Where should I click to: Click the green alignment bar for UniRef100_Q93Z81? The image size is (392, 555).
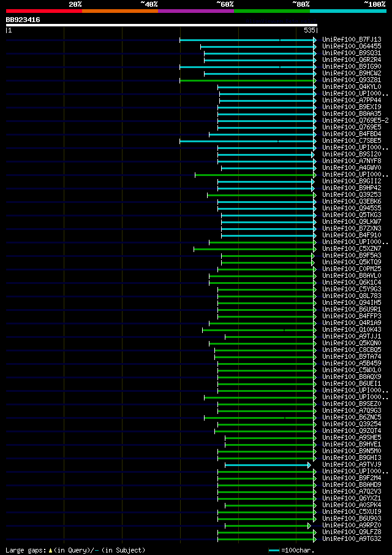pos(248,80)
